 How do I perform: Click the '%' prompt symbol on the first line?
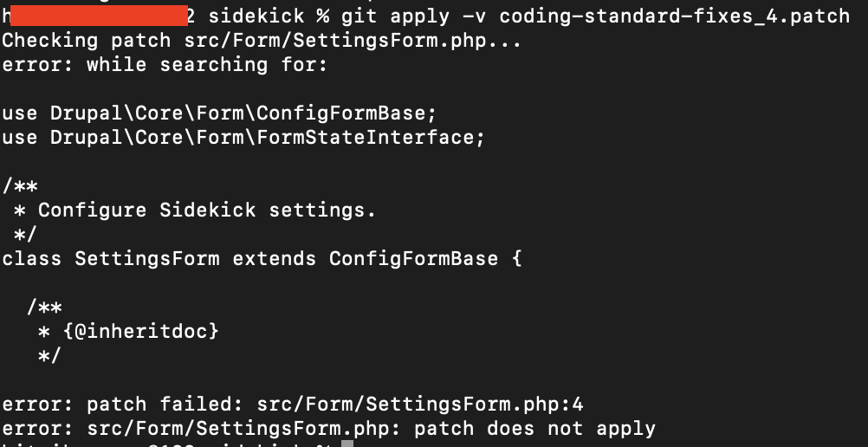click(x=323, y=16)
